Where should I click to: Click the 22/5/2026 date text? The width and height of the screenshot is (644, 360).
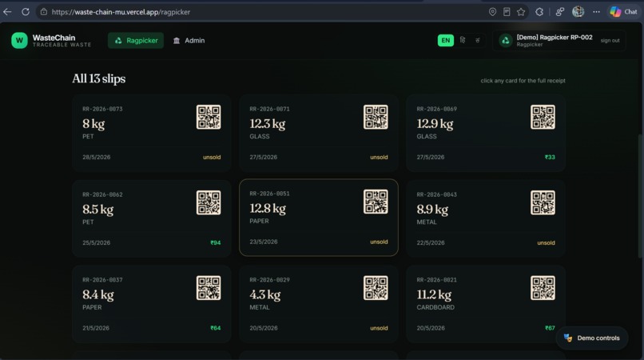[x=431, y=242]
